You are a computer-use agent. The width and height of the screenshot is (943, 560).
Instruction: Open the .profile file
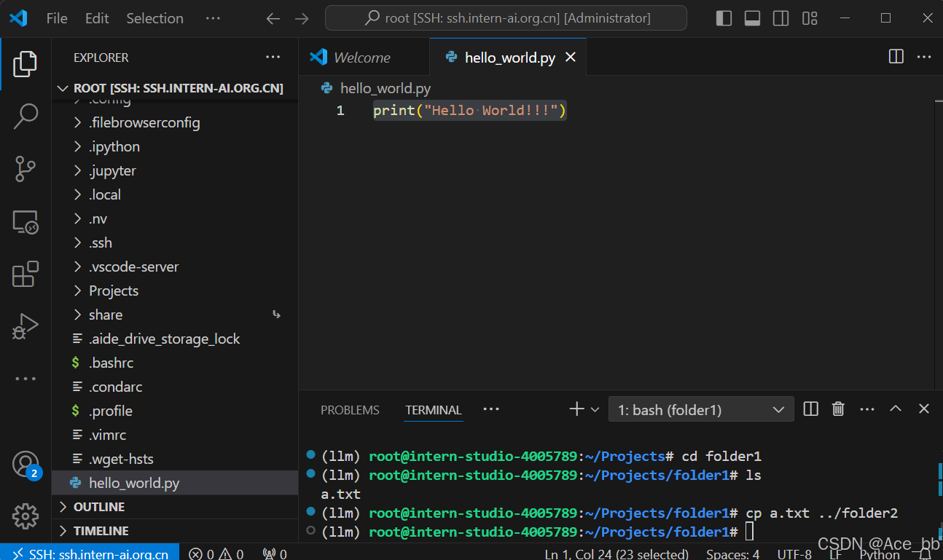[175, 411]
